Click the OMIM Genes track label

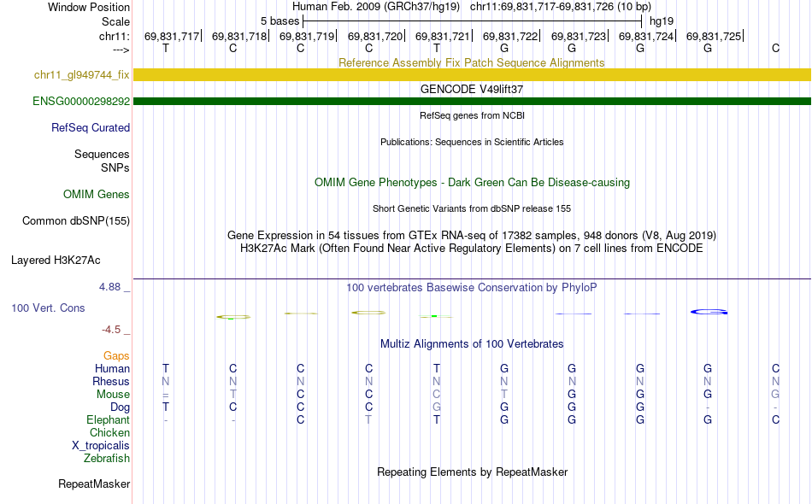(96, 195)
